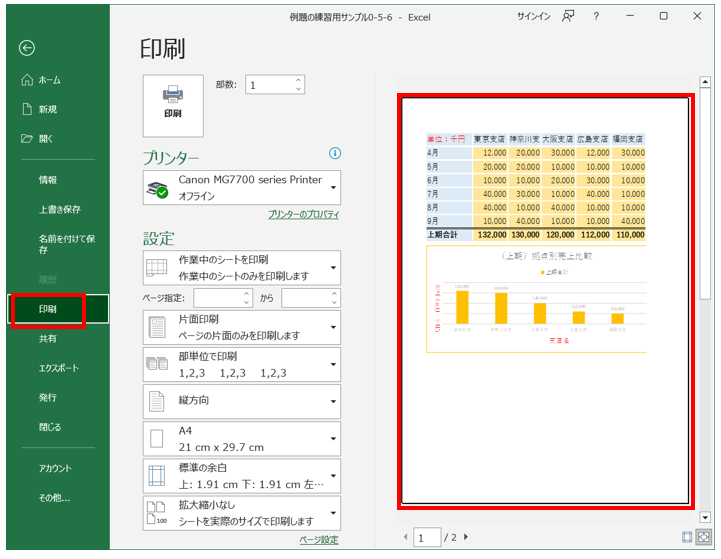Go to previous preview page arrow
The width and height of the screenshot is (721, 559).
coord(405,538)
